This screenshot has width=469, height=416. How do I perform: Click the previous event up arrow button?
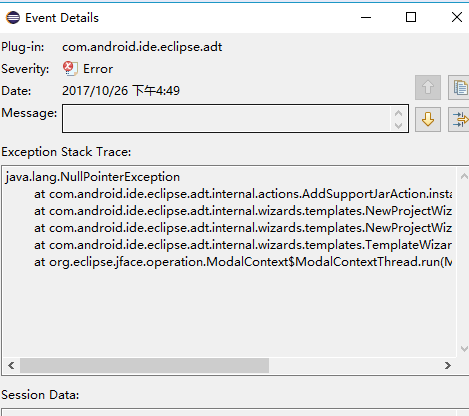[428, 87]
